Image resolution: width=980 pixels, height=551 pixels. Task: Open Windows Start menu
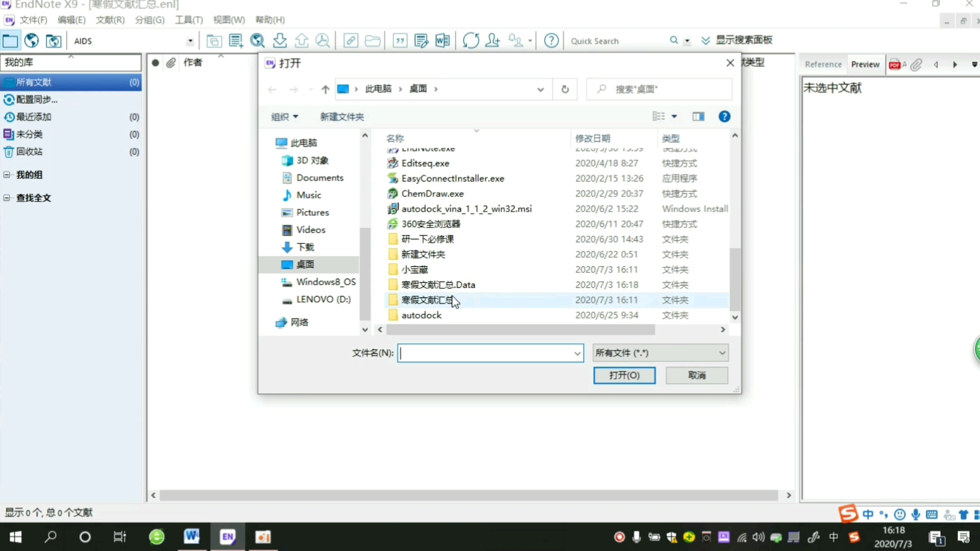[16, 537]
